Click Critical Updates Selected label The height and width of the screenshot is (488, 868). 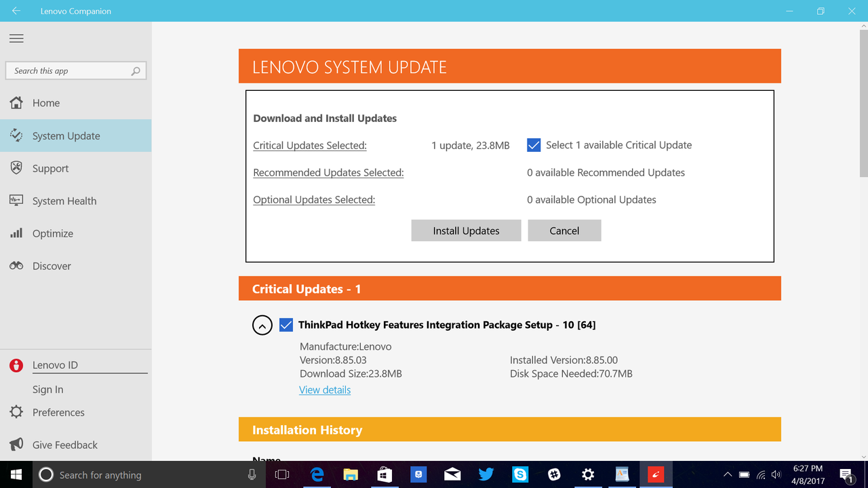tap(310, 145)
